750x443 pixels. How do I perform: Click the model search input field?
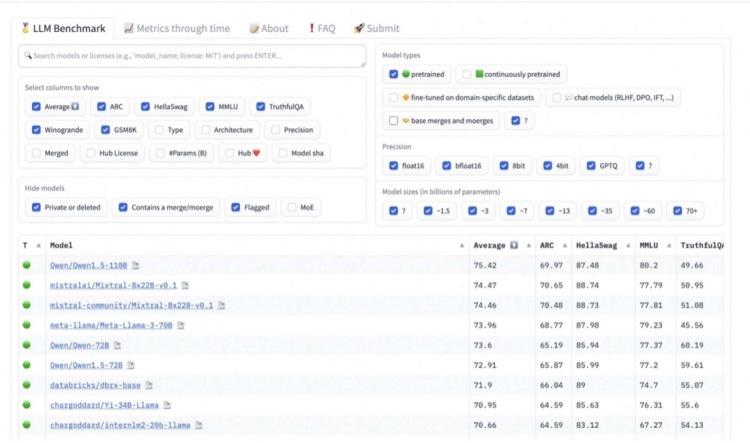click(x=192, y=56)
